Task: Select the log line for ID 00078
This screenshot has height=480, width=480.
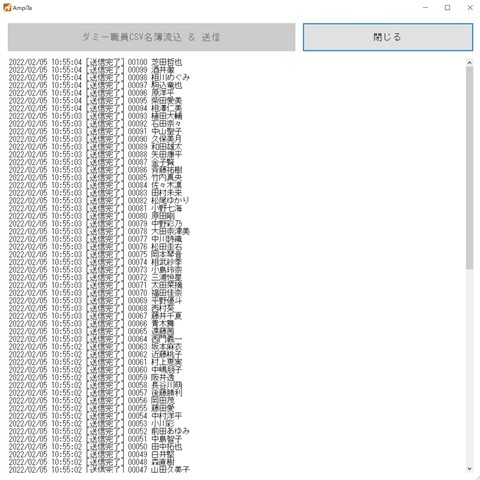Action: 99,231
